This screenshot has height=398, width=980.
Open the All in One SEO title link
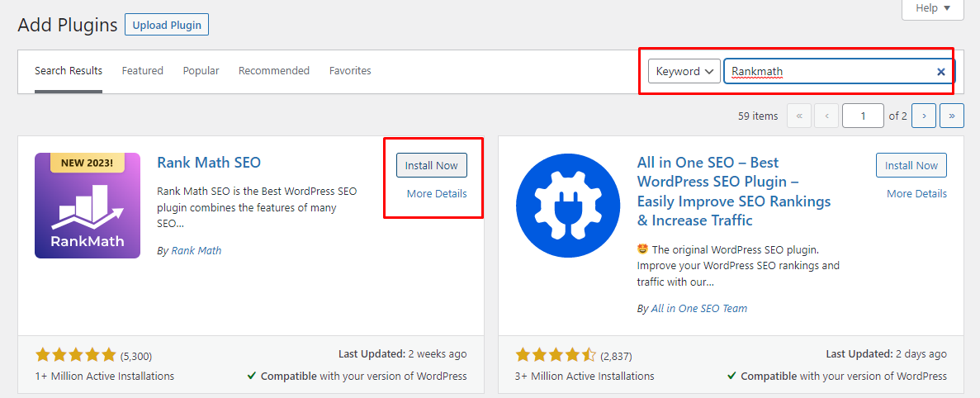(x=734, y=192)
